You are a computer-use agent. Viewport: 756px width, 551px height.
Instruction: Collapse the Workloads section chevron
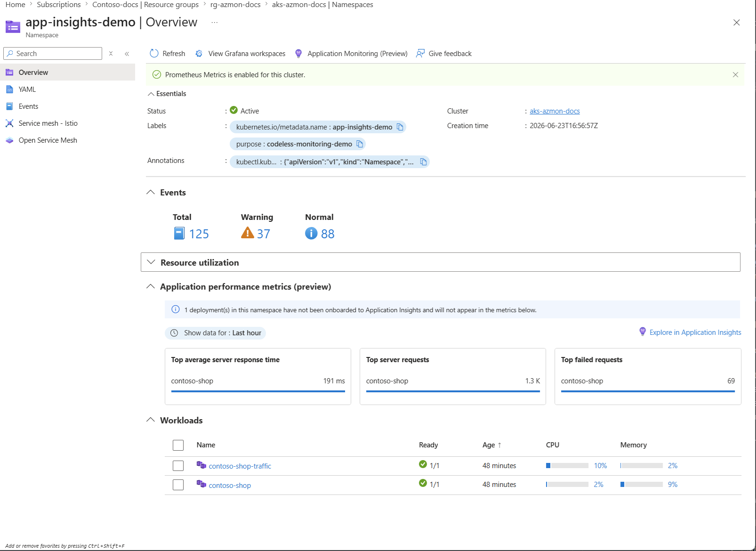point(151,420)
